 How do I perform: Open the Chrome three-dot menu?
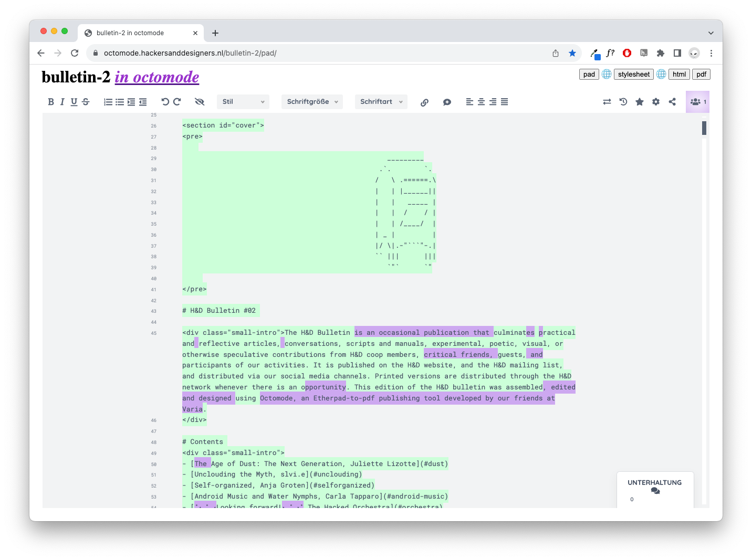[711, 53]
